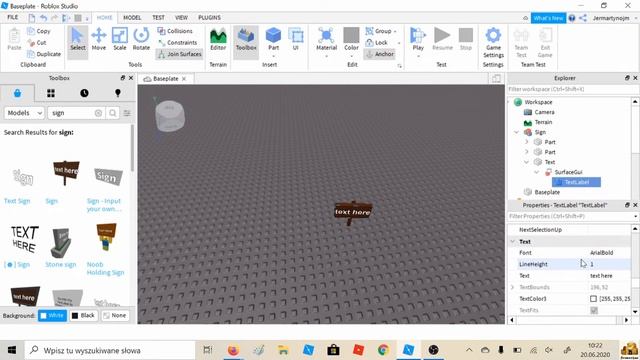Viewport: 640px width, 360px height.
Task: Toggle Collisions option
Action: 175,31
